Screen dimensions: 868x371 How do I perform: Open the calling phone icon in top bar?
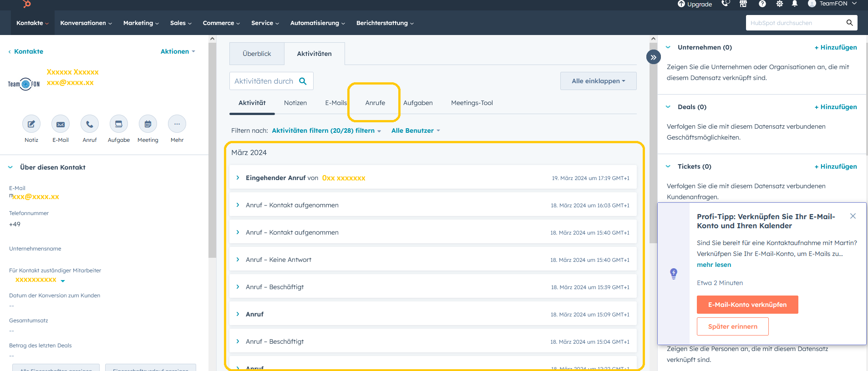pos(726,4)
